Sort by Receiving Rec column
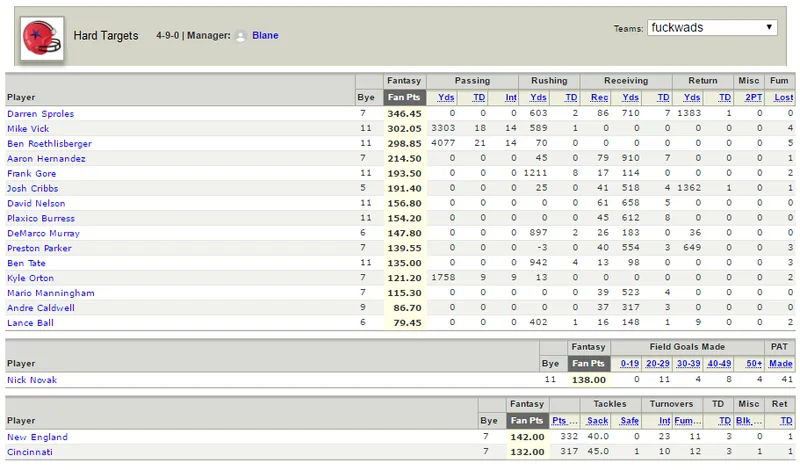The image size is (800, 470). click(599, 97)
